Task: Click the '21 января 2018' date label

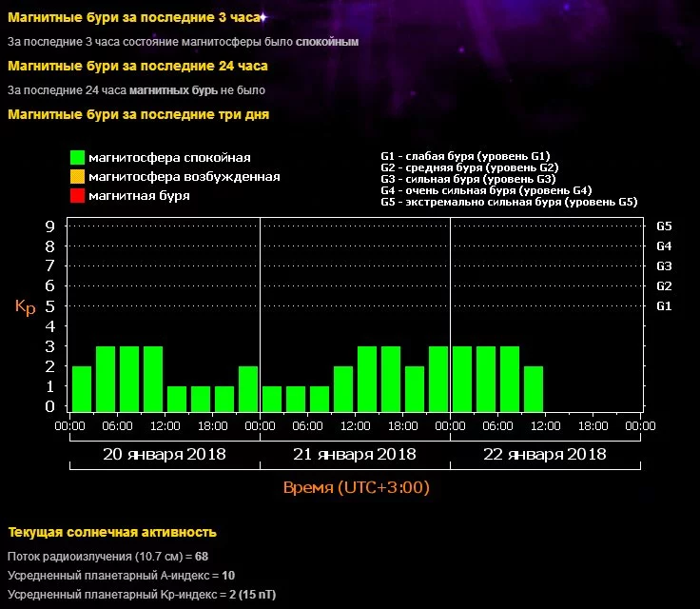Action: pos(355,455)
